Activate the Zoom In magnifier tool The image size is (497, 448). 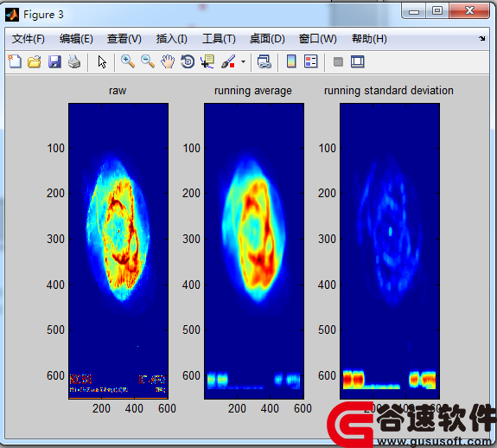[128, 61]
